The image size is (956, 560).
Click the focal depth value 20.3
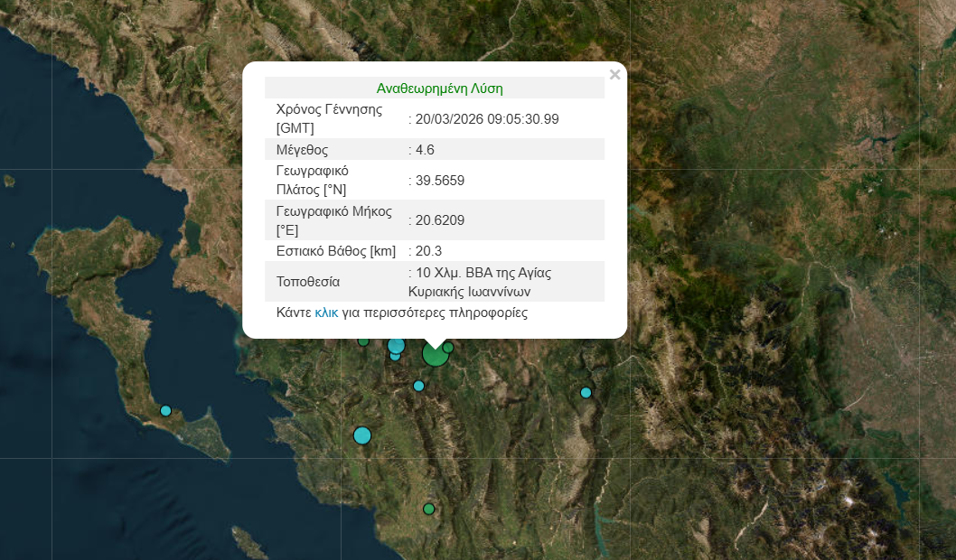point(427,251)
